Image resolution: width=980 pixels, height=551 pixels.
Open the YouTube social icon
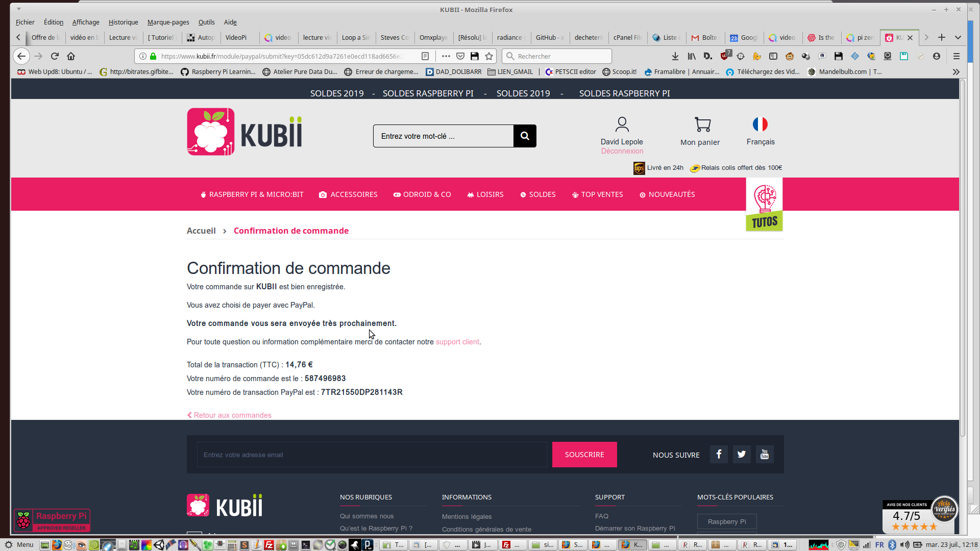tap(764, 454)
